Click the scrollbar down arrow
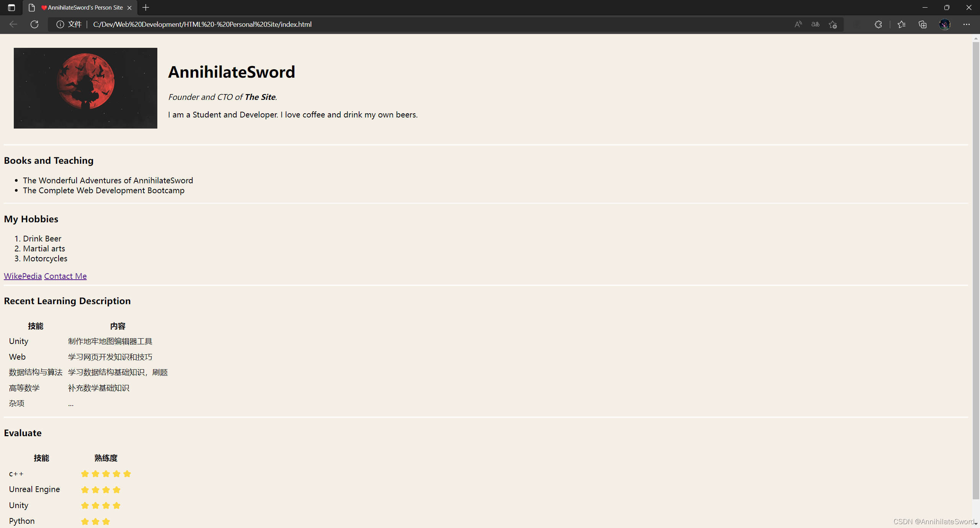 [976, 524]
